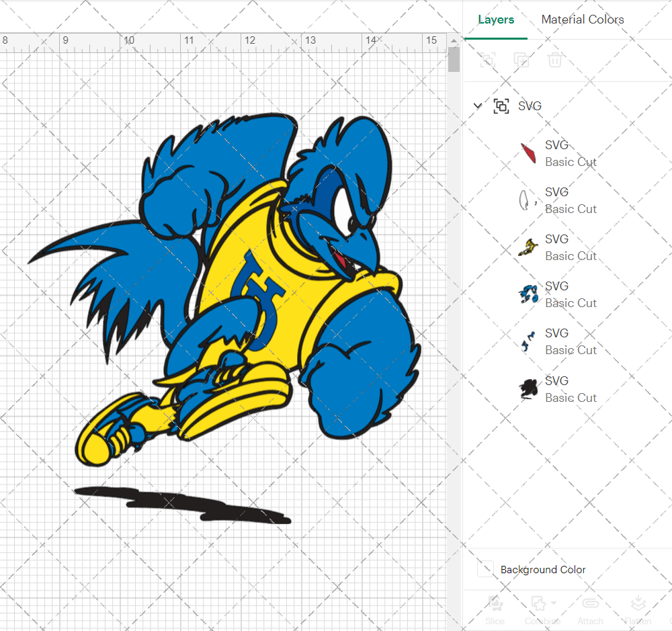The width and height of the screenshot is (672, 631).
Task: Click the Attach button
Action: [x=590, y=610]
